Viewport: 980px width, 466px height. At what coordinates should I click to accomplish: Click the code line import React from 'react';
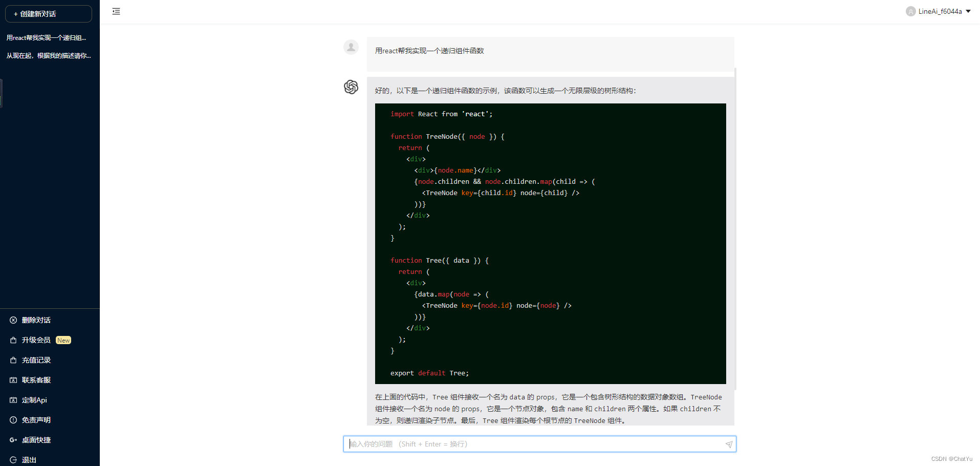pos(441,114)
